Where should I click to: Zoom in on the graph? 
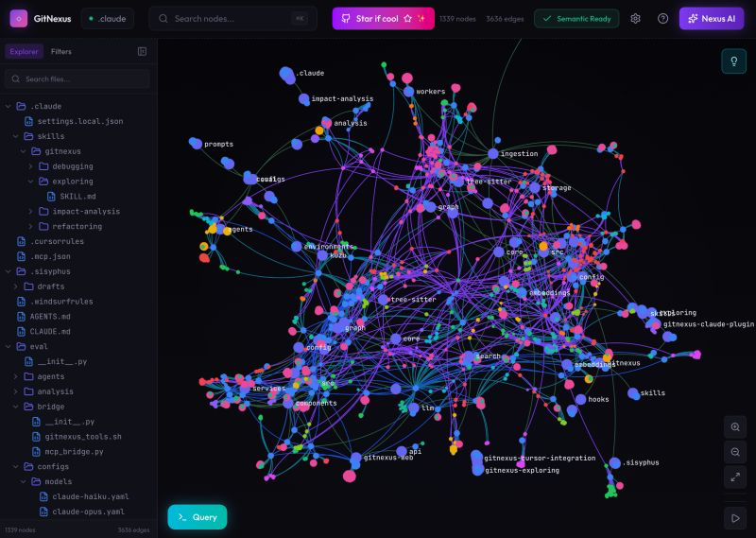tap(733, 427)
